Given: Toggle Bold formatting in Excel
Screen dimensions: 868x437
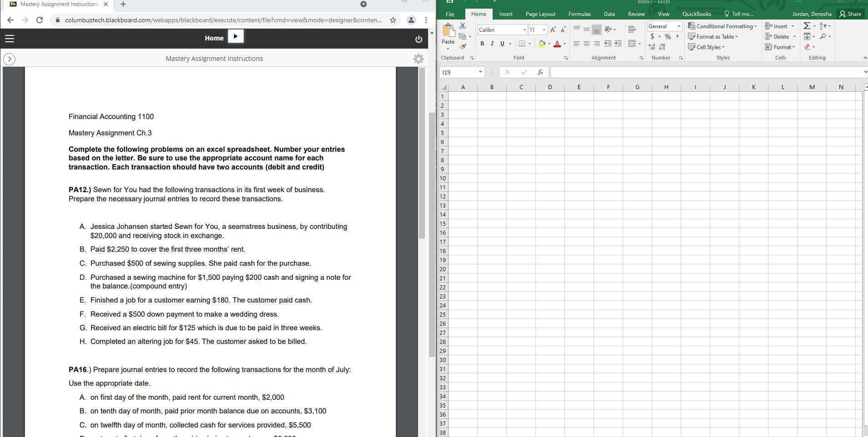Looking at the screenshot, I should [482, 44].
